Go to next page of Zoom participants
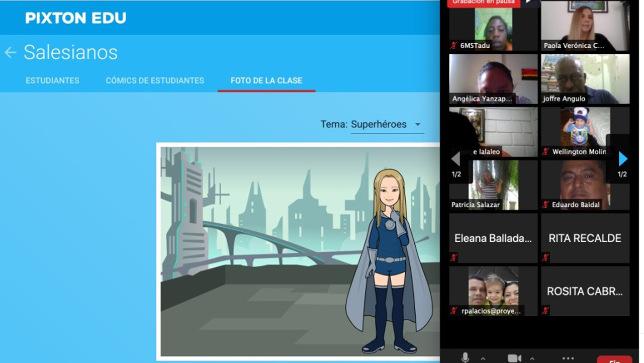This screenshot has height=363, width=644. coord(623,159)
